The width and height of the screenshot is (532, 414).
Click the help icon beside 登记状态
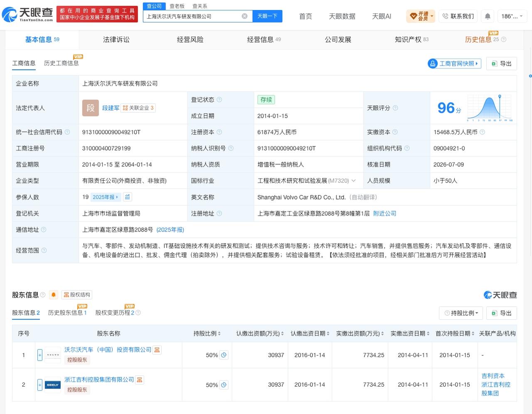tap(219, 100)
